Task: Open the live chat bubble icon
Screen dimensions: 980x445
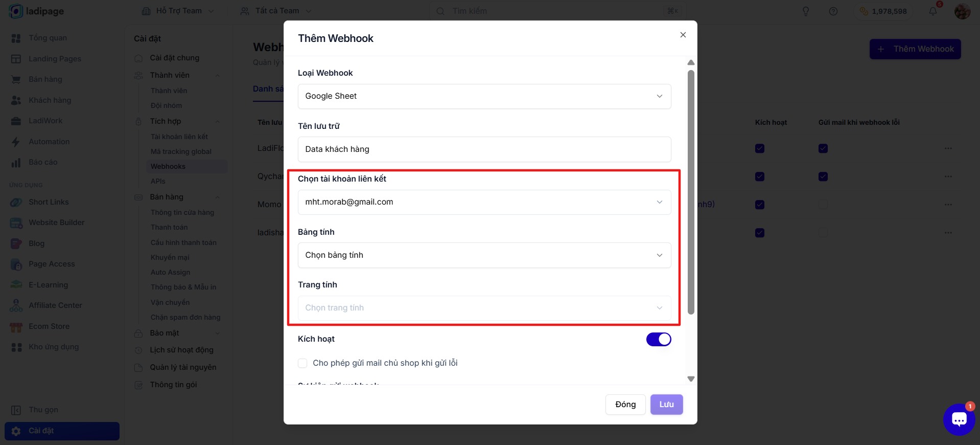Action: pos(959,419)
